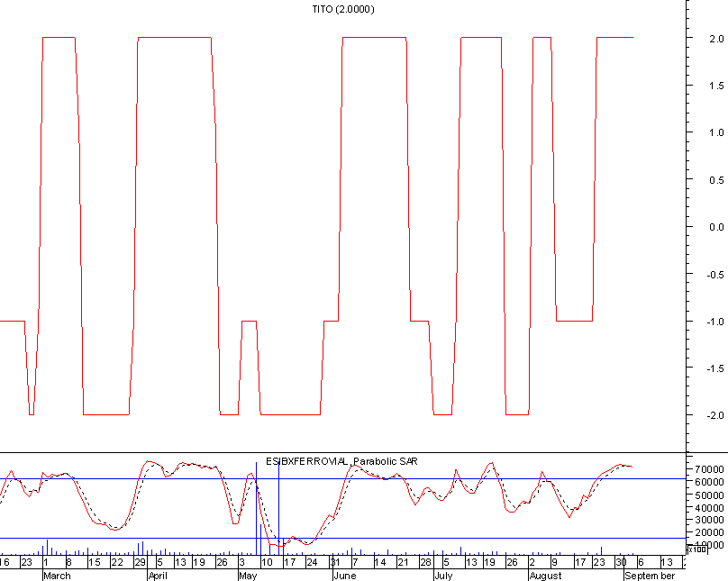
Task: Select the -1.0 value on TITO axis
Action: [x=714, y=322]
